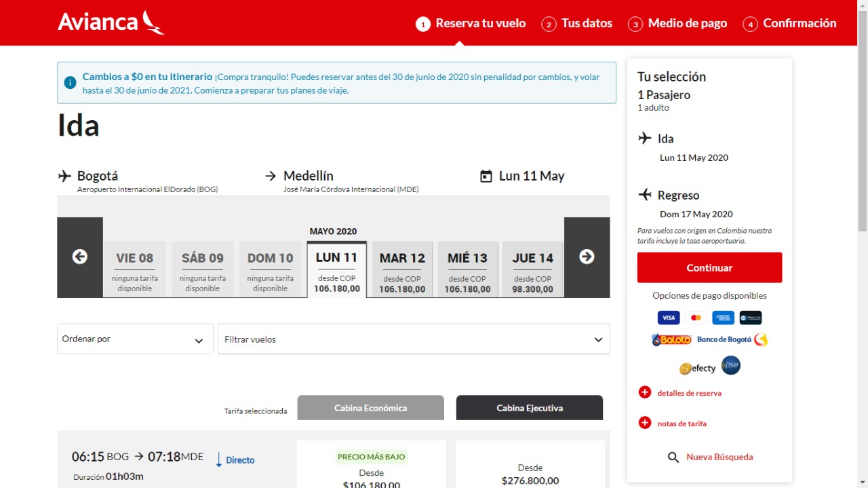Click the Directo flight link
This screenshot has width=868, height=488.
[240, 460]
